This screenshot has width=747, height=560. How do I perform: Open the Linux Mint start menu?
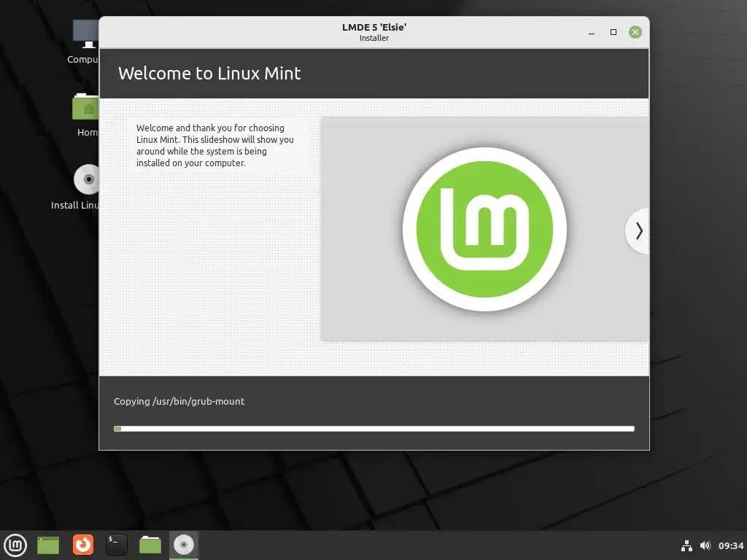(15, 545)
